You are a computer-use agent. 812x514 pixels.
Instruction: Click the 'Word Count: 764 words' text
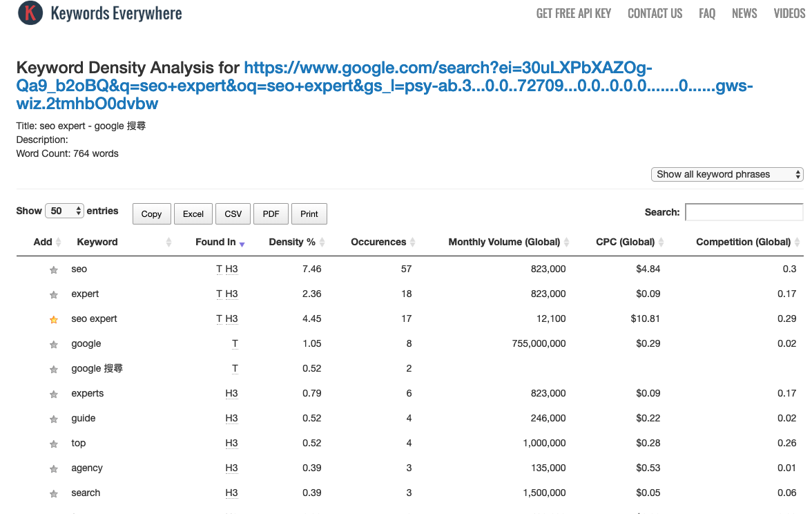[68, 154]
